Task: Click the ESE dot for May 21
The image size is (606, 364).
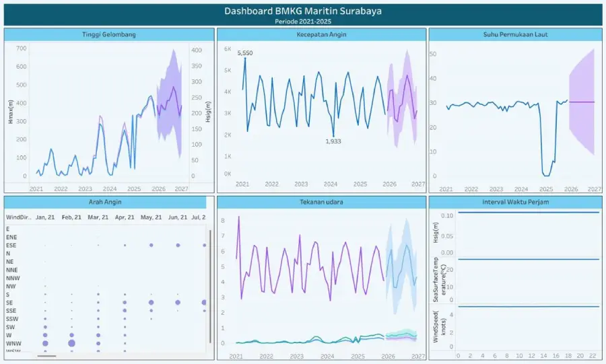Action: (151, 245)
